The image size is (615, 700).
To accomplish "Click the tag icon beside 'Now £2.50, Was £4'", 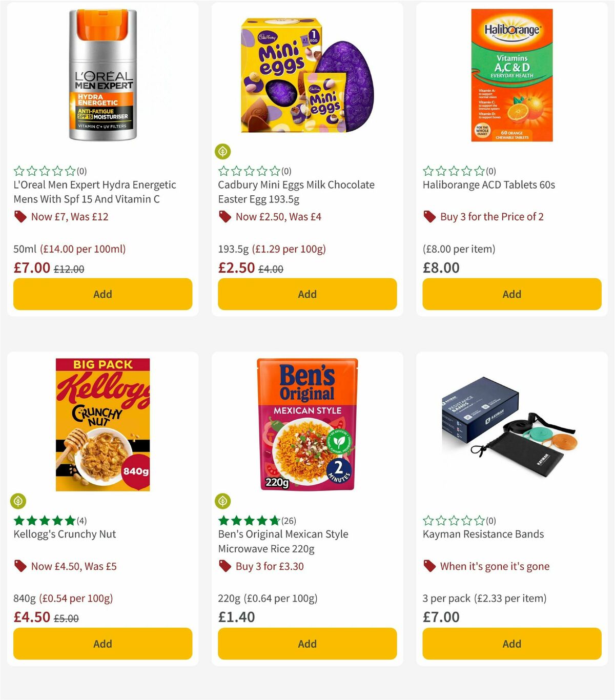I will (x=224, y=217).
